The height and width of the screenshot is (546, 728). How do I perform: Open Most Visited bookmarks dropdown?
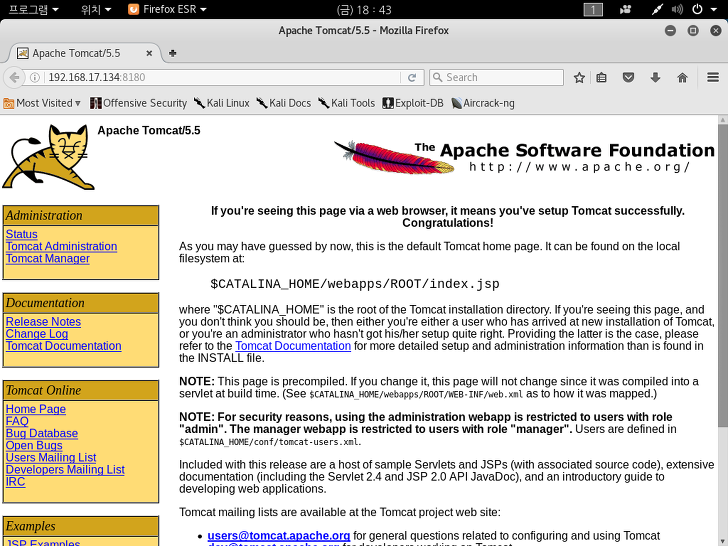[x=42, y=103]
